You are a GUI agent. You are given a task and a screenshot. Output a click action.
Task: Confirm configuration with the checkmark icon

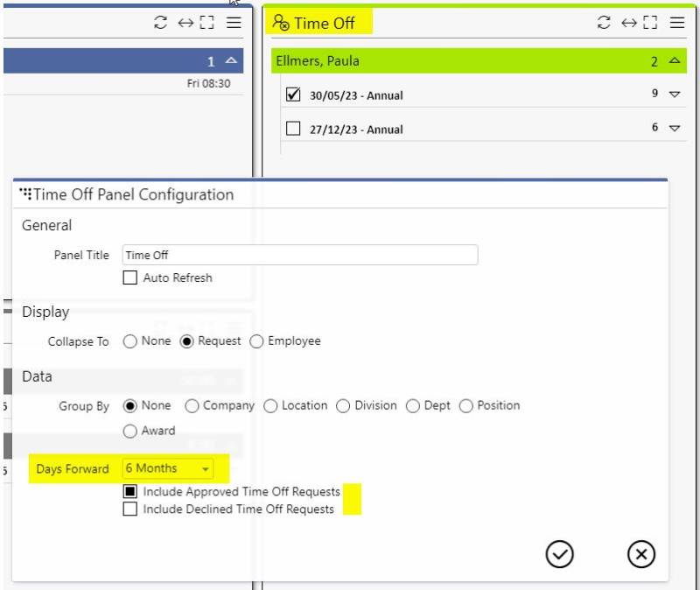click(x=559, y=553)
